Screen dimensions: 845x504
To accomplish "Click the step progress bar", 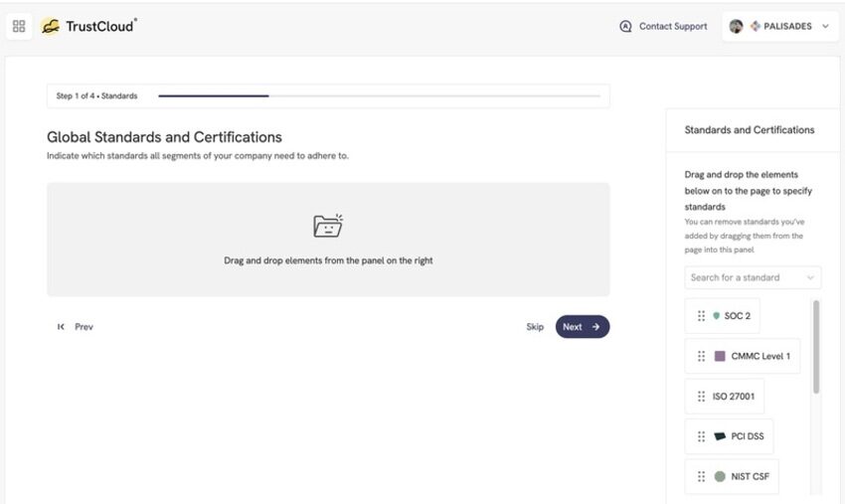I will (379, 96).
